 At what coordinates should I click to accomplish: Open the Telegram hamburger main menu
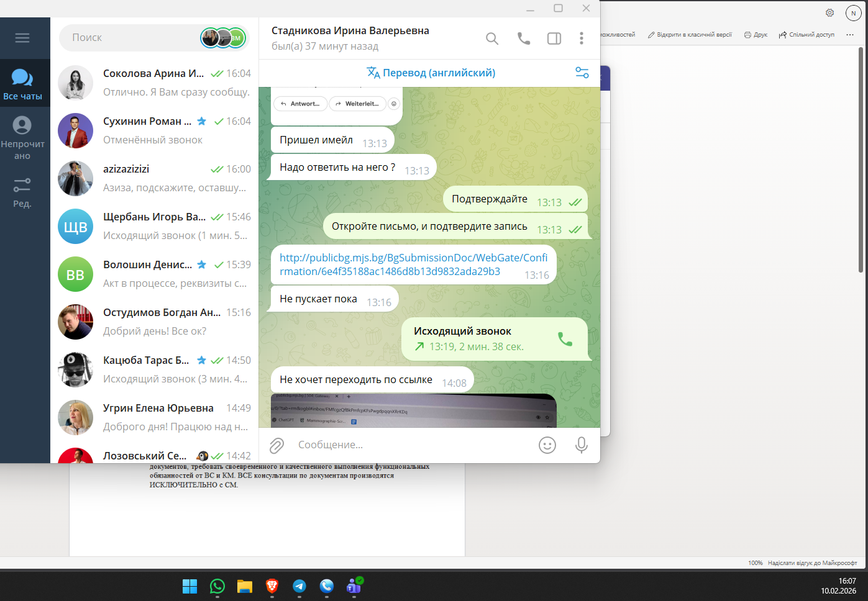22,38
